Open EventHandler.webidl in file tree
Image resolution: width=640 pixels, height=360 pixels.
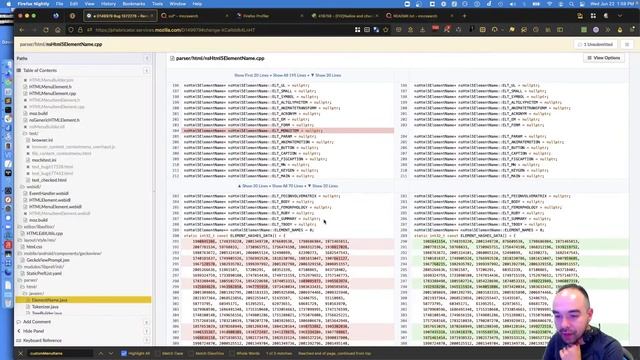coord(49,193)
